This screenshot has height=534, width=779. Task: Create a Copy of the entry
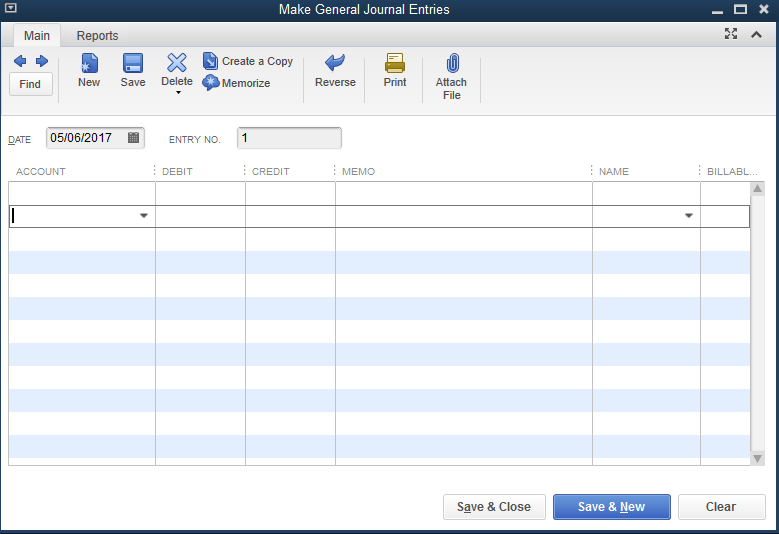[x=248, y=61]
